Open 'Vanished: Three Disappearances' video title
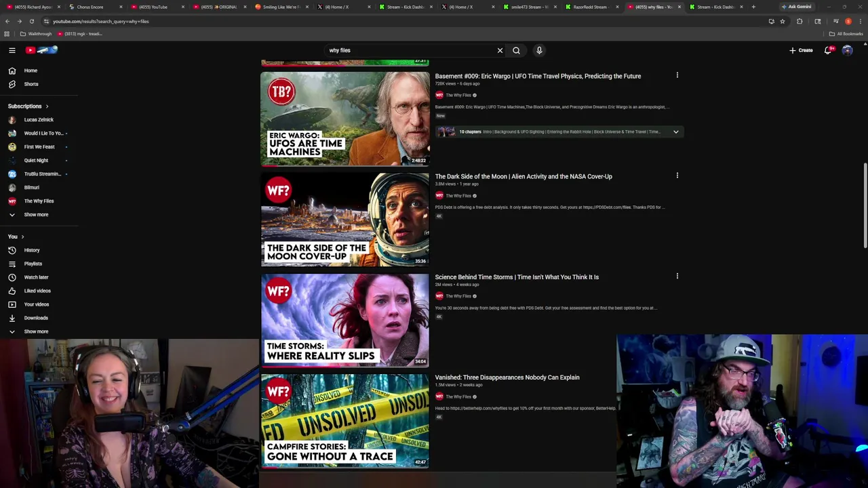The image size is (868, 488). (507, 377)
